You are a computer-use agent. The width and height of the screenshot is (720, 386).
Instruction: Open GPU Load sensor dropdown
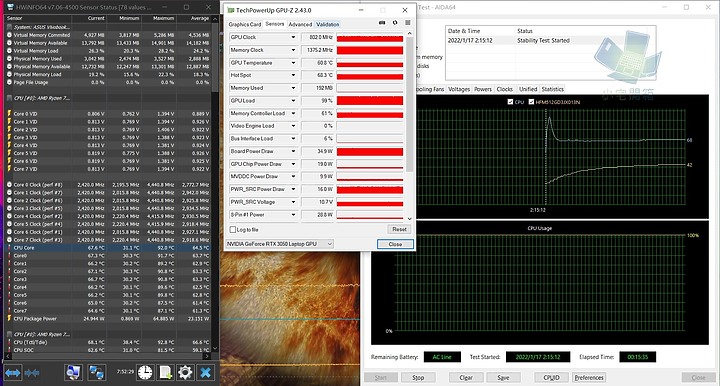pos(293,101)
